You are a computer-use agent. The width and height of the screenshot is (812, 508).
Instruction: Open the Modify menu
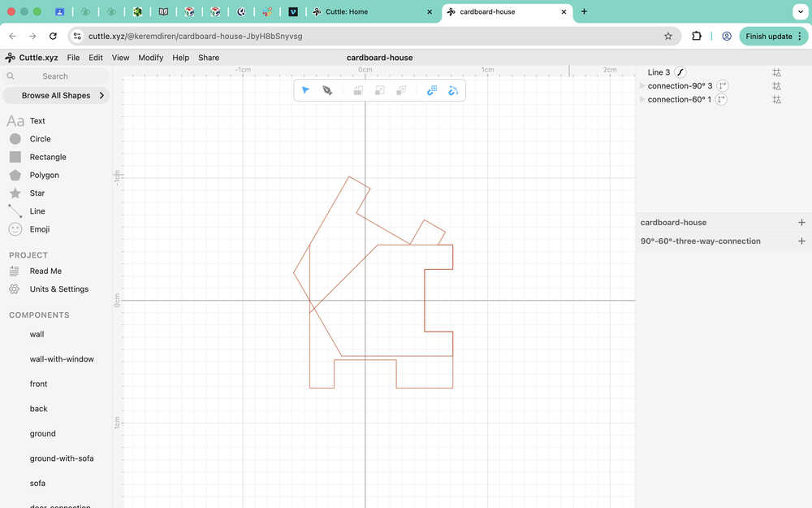pyautogui.click(x=151, y=58)
